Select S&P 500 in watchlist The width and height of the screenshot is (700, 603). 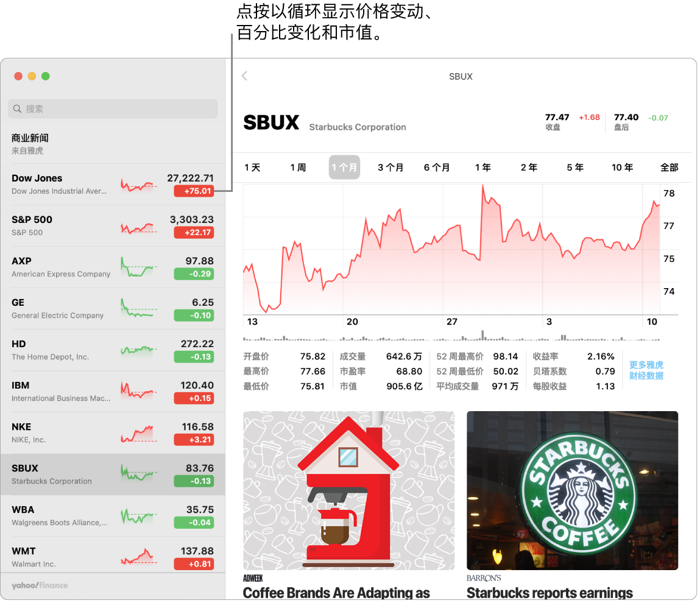tap(113, 226)
